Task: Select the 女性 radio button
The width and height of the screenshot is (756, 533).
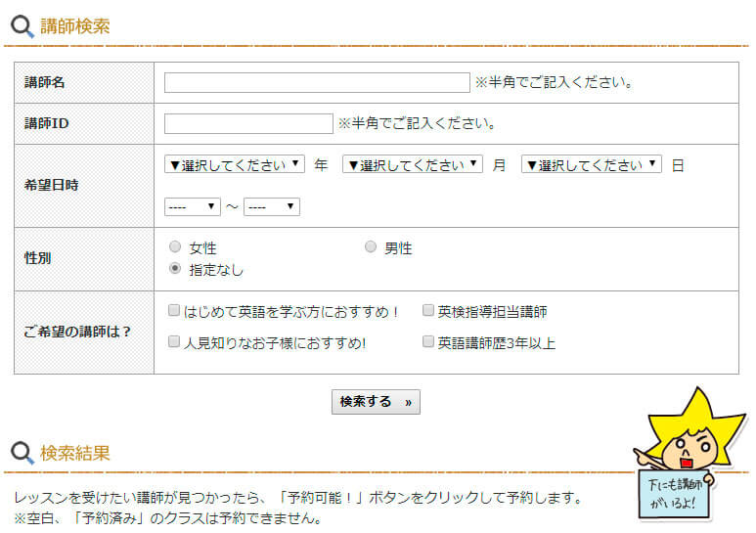Action: click(x=175, y=247)
